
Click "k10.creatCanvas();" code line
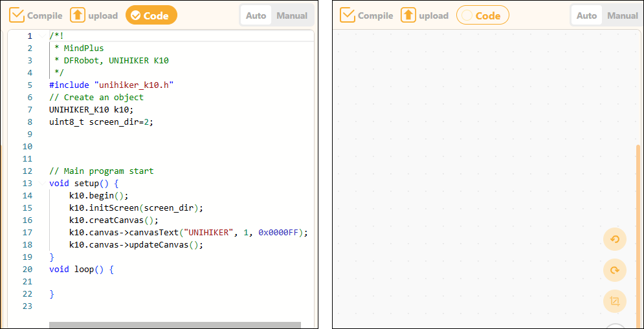point(114,220)
